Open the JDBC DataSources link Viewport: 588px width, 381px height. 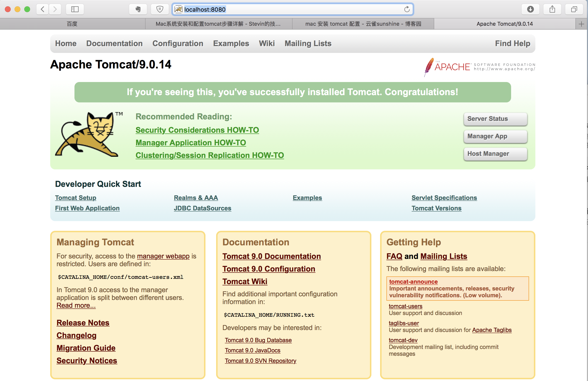point(203,208)
